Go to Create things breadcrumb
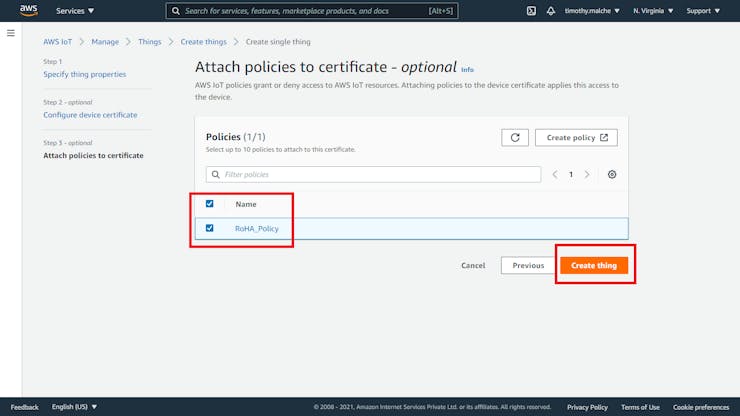740x416 pixels. pyautogui.click(x=203, y=42)
